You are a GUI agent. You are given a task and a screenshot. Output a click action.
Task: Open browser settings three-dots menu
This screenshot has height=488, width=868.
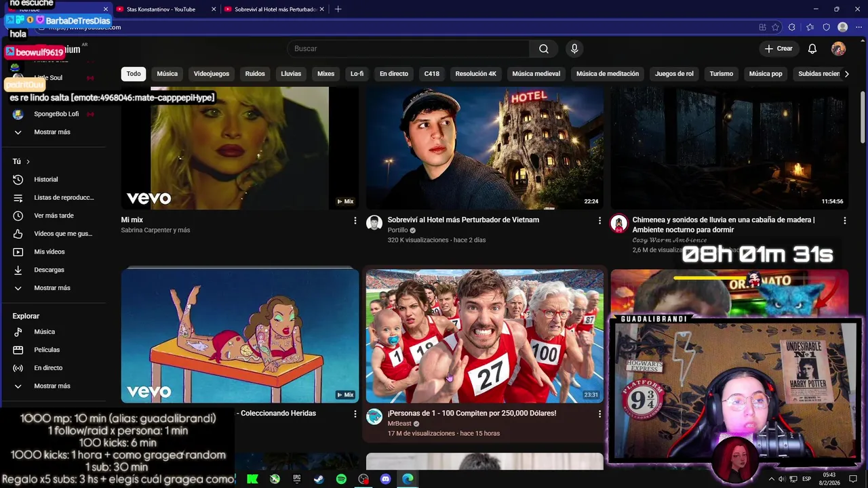pyautogui.click(x=859, y=27)
